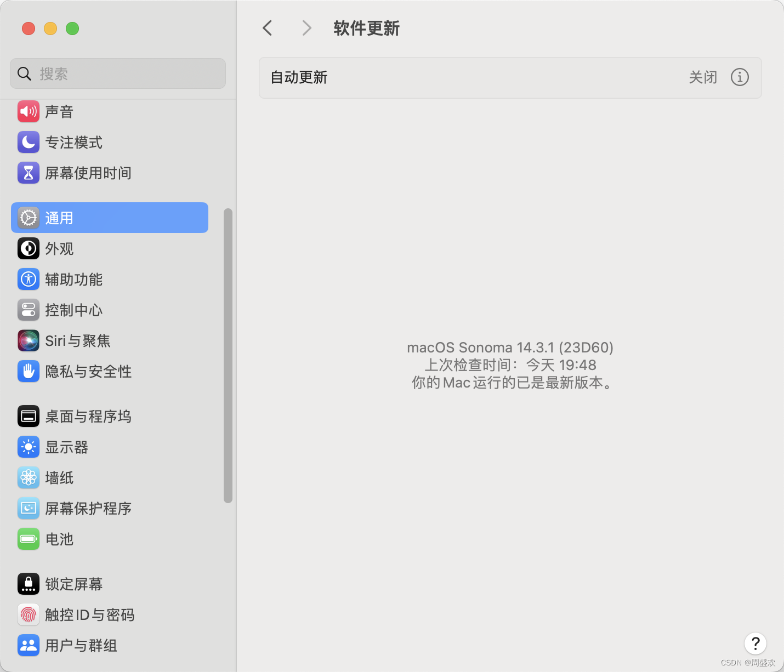Image resolution: width=784 pixels, height=672 pixels.
Task: Click the search magnifier icon
Action: coord(25,73)
